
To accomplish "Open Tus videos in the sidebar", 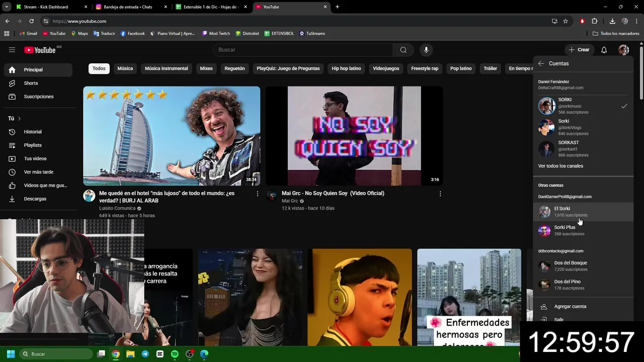I will coord(38,158).
